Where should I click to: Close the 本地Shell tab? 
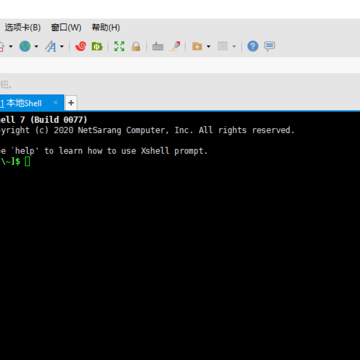click(56, 103)
